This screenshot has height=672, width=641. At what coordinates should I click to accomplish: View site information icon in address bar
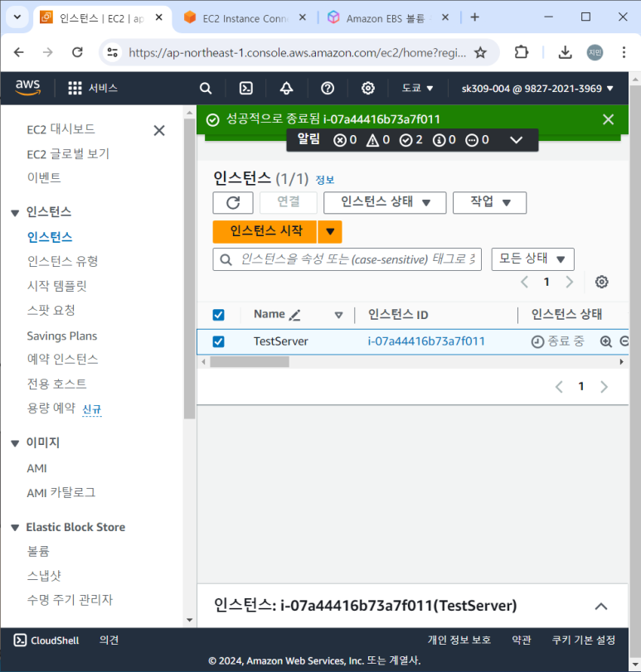(x=113, y=53)
